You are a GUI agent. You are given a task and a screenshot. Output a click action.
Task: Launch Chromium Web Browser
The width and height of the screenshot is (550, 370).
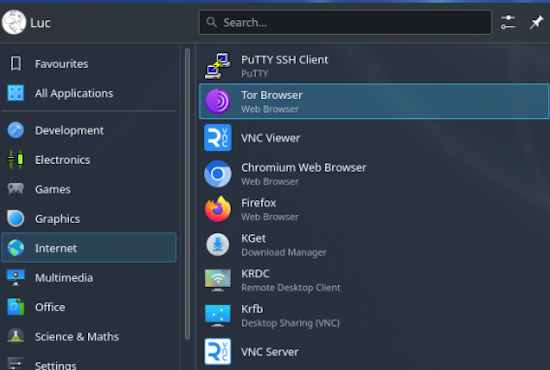pyautogui.click(x=374, y=174)
